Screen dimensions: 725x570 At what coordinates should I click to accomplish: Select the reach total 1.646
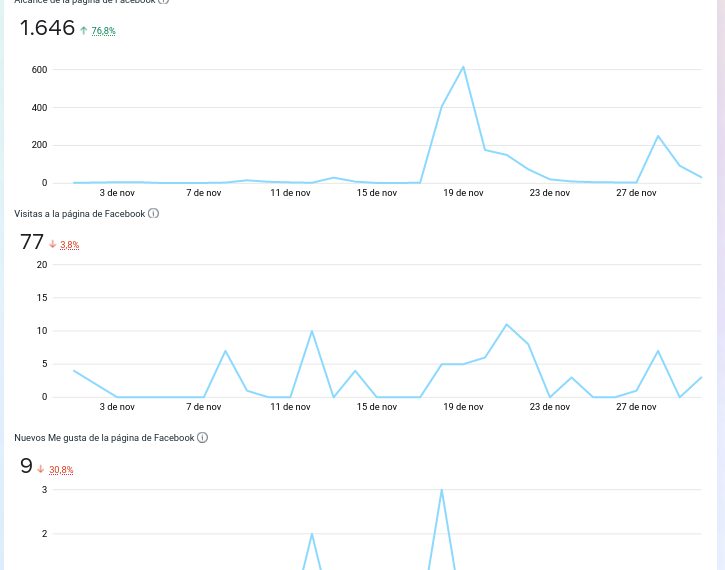pos(47,28)
